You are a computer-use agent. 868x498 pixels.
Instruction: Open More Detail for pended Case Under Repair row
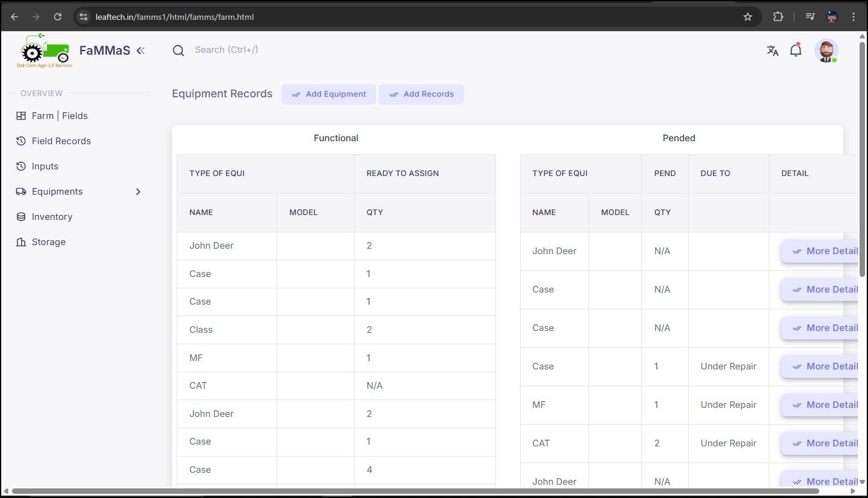(820, 366)
